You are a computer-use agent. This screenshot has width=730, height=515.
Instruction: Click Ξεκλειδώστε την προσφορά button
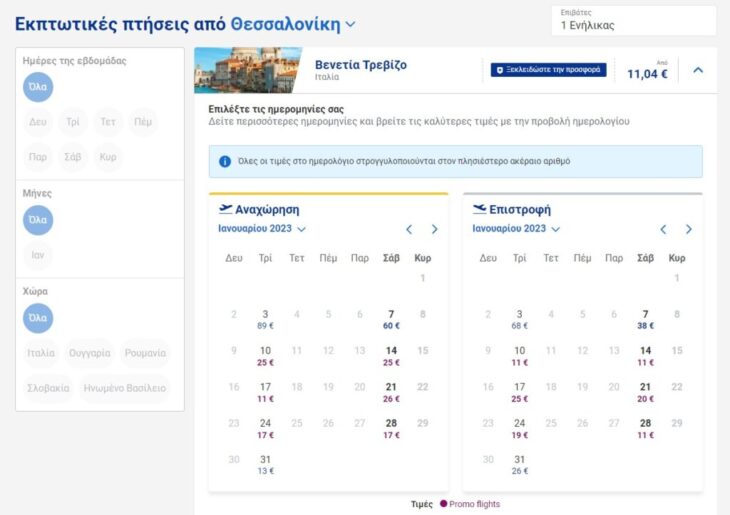[548, 70]
